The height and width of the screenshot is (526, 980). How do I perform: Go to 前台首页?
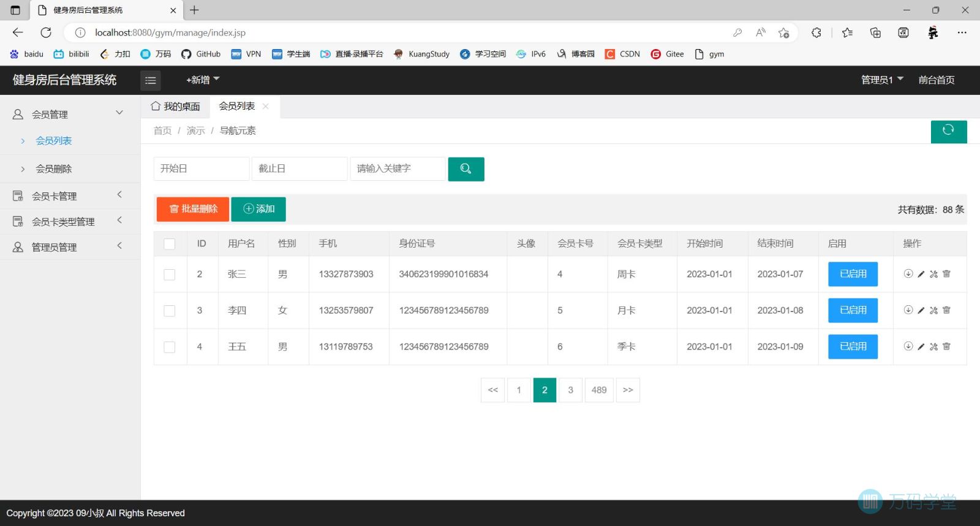click(x=937, y=80)
